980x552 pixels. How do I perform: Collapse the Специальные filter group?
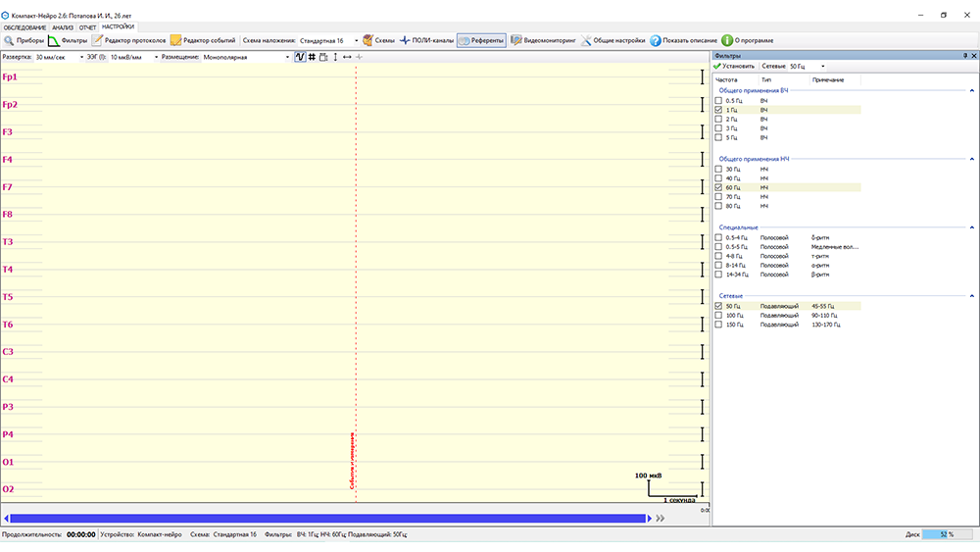coord(971,226)
